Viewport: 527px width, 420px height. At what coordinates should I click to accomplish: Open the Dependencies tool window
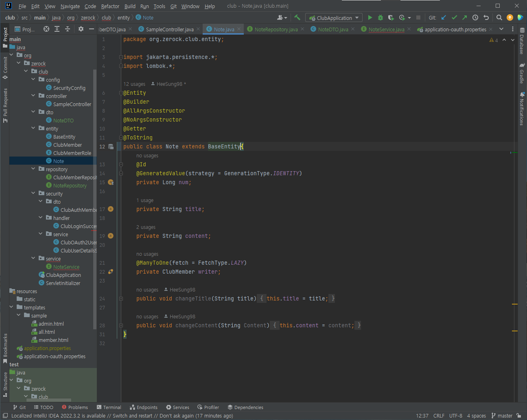(245, 407)
